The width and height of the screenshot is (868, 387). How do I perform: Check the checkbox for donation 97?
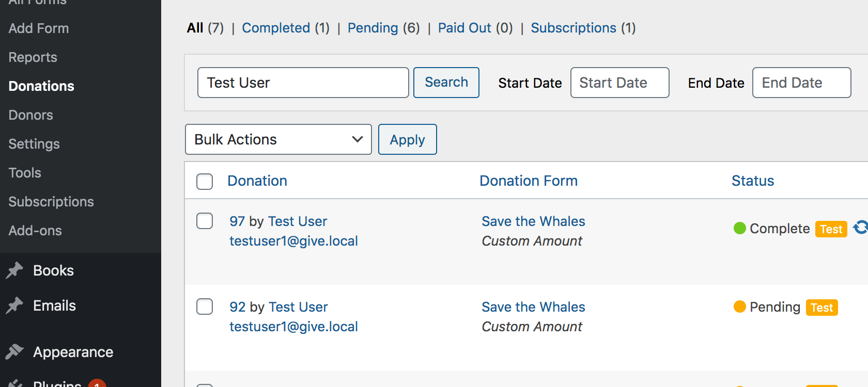205,221
